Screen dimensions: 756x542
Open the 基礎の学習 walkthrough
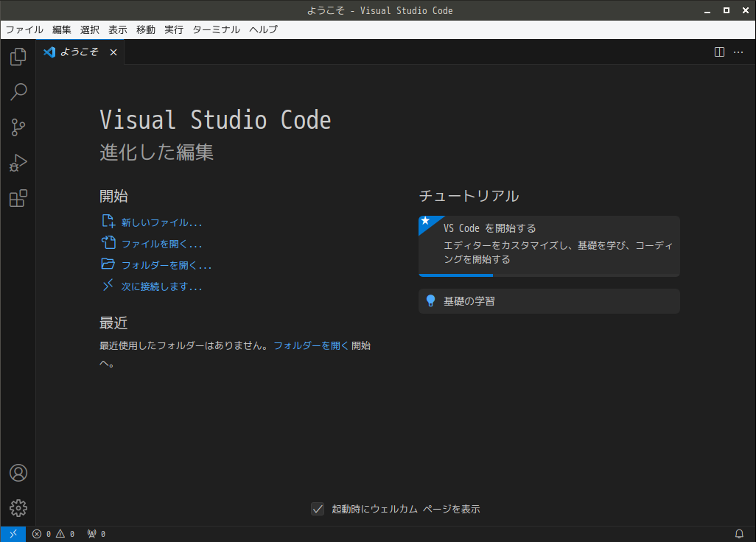[549, 301]
